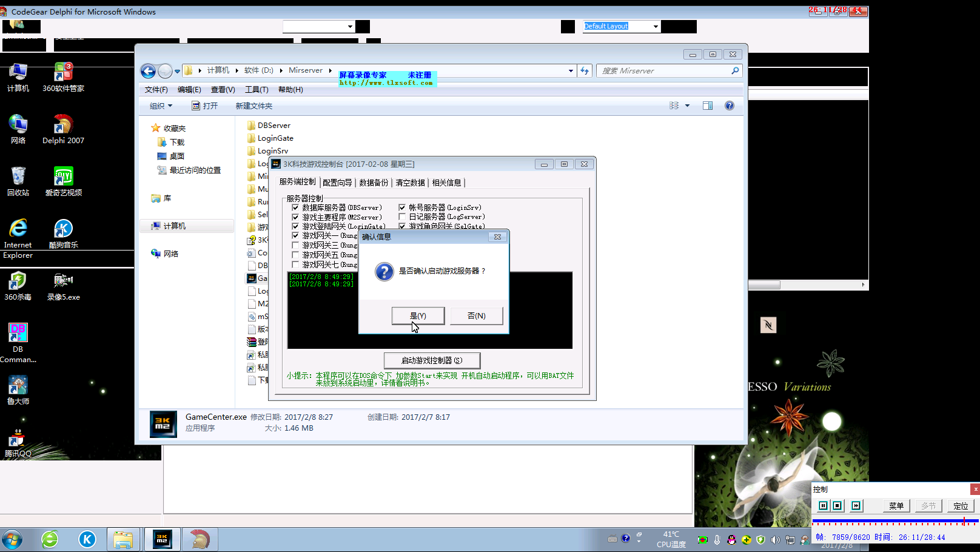The image size is (980, 552).
Task: Open 360软件管家 desktop shortcut
Action: [x=63, y=78]
